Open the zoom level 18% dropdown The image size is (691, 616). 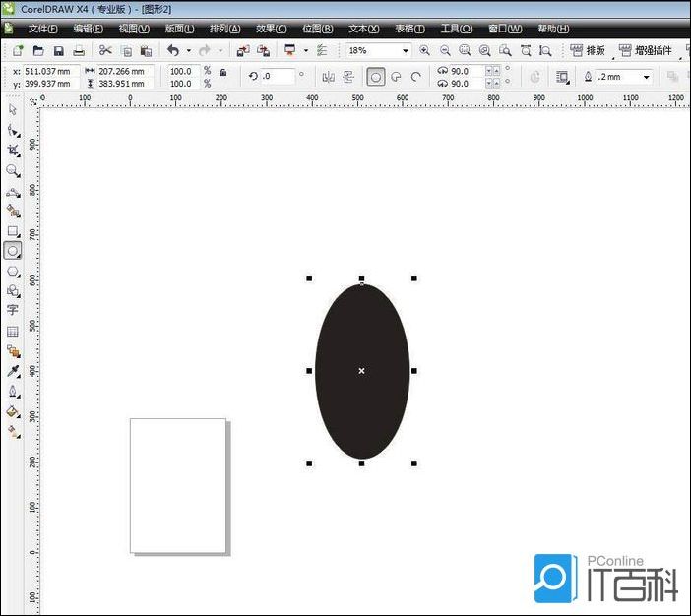tap(405, 50)
